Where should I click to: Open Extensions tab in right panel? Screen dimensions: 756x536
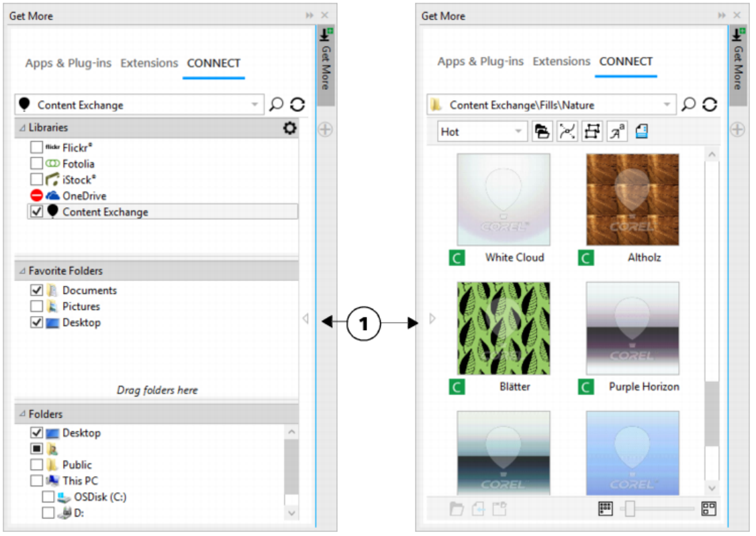(562, 61)
